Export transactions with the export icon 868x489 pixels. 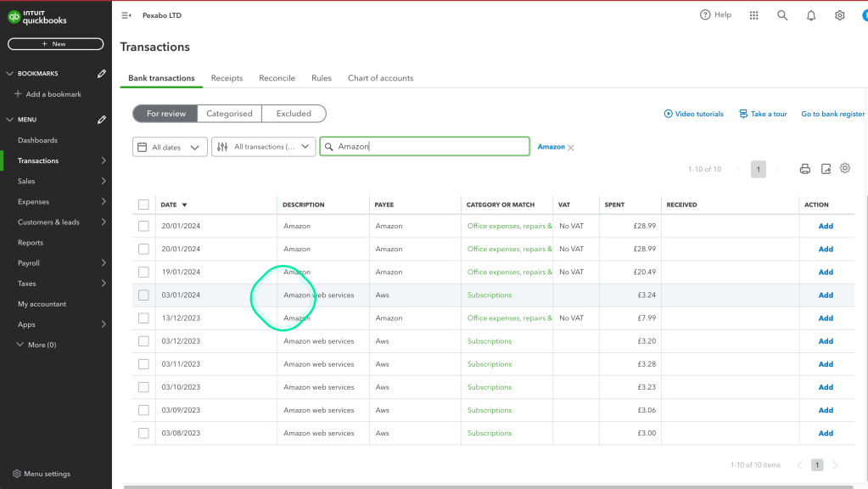click(x=826, y=169)
